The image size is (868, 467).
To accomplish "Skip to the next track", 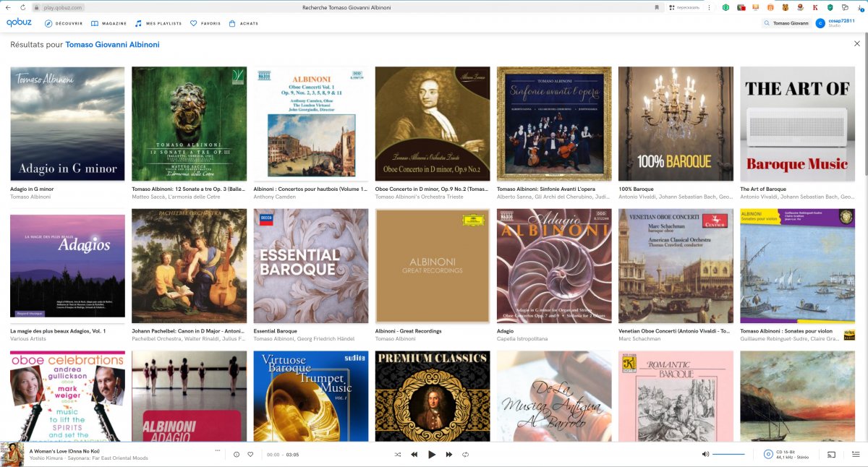I will 449,455.
